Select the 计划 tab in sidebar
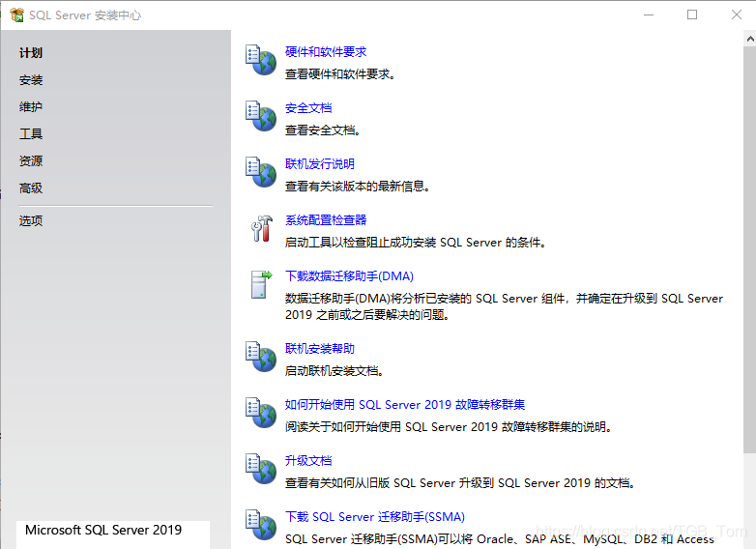 tap(31, 53)
